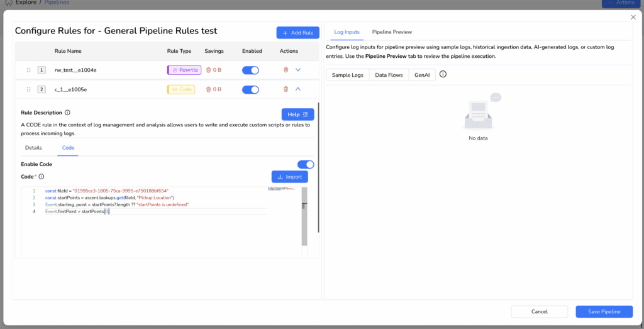Click rule name c_1__e1005e

(70, 89)
